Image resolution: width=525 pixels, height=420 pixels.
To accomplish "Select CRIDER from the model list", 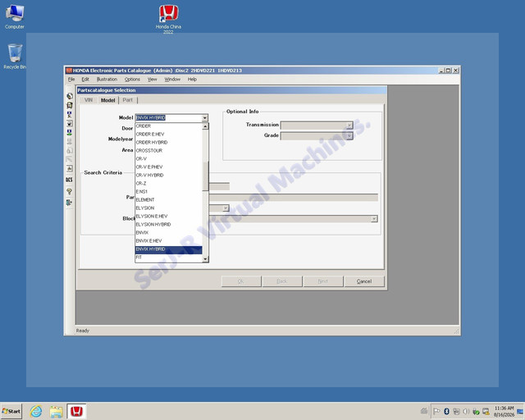I will (x=169, y=126).
